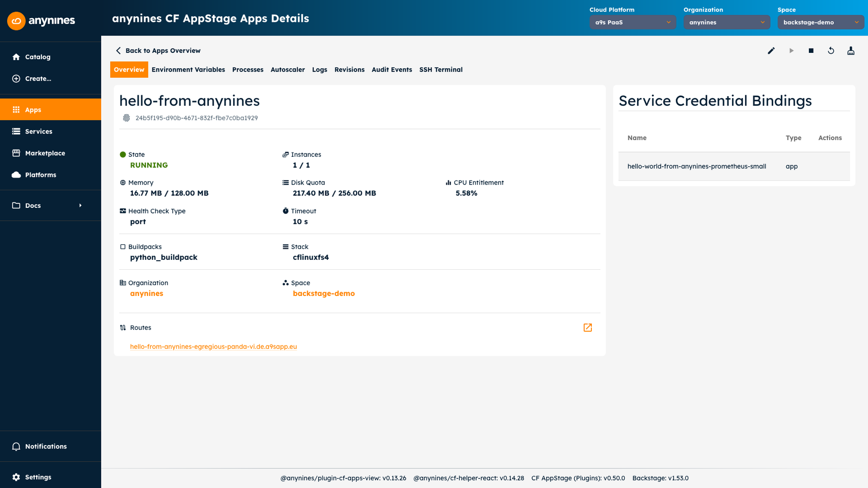This screenshot has height=488, width=868.
Task: Click the app GUID text
Action: [x=196, y=118]
